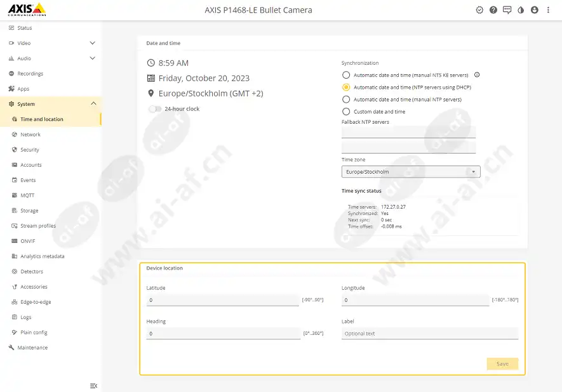Select Automatic date and time (NTP servers using DHCP)

click(x=346, y=88)
